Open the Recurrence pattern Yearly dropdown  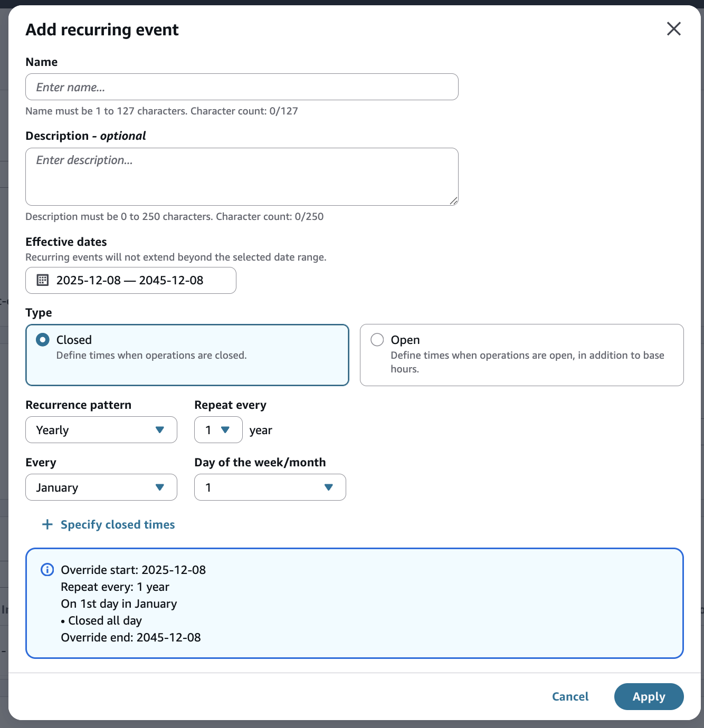click(x=101, y=430)
